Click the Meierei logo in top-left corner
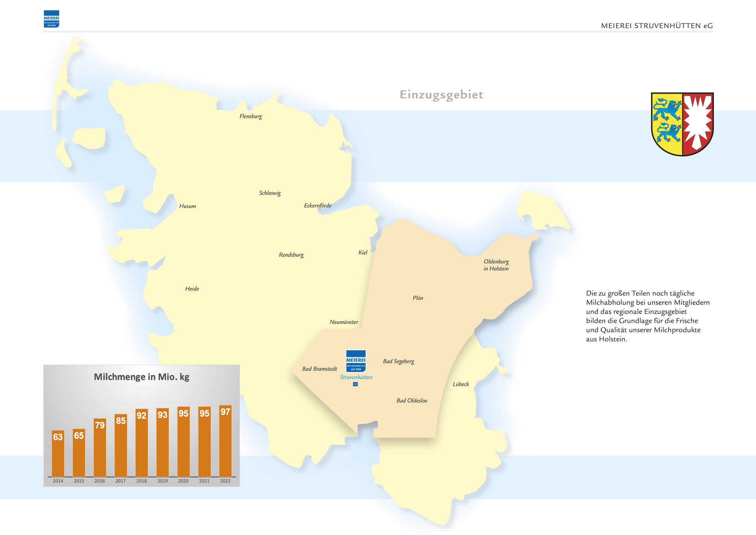Viewport: 756px width, 535px height. (51, 19)
